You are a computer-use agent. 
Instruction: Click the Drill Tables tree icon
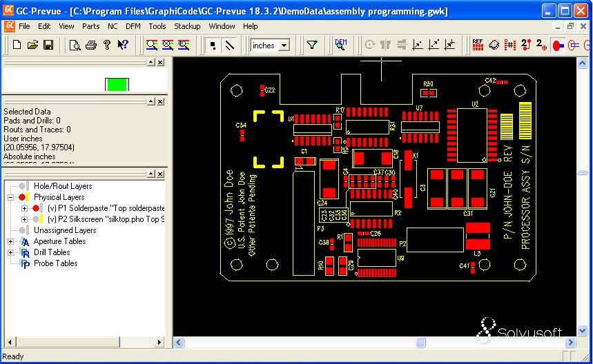click(25, 252)
